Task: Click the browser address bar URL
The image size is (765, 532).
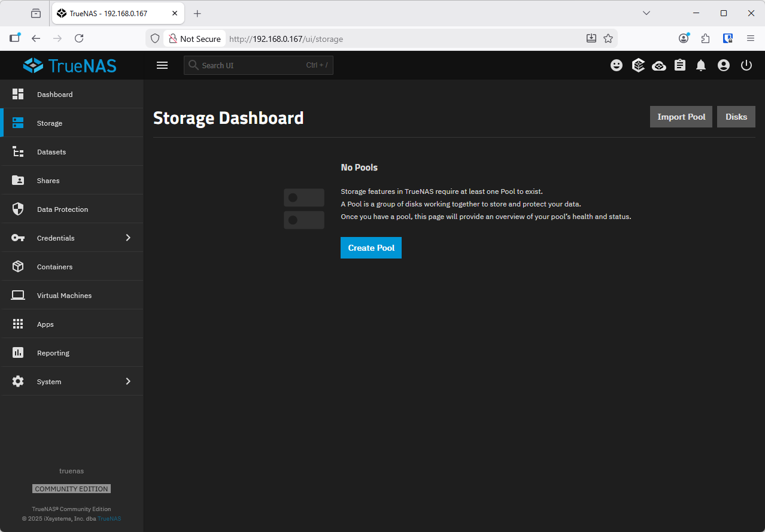Action: [x=286, y=39]
